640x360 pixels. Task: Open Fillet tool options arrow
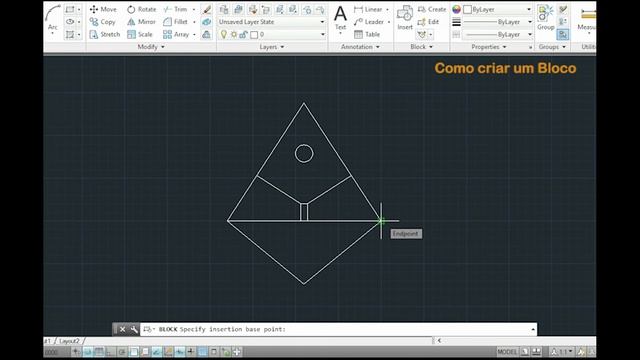point(194,22)
